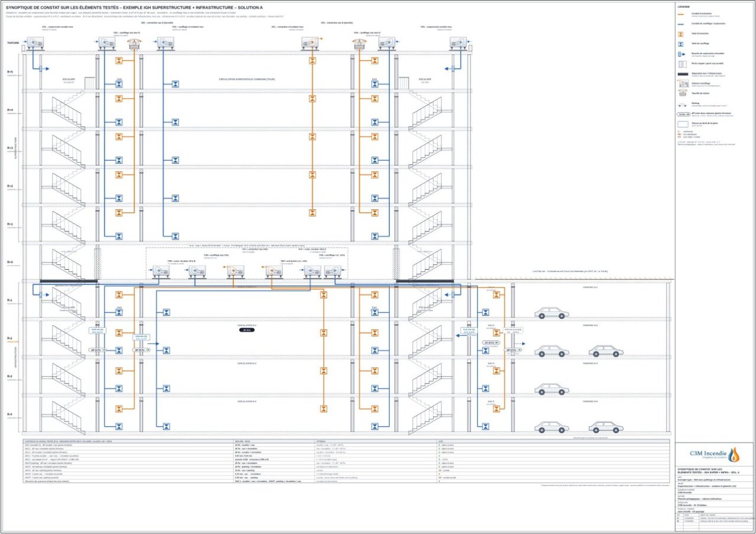Click the centrifugal fan box icon in the legend
This screenshot has height=534, width=756.
[683, 83]
